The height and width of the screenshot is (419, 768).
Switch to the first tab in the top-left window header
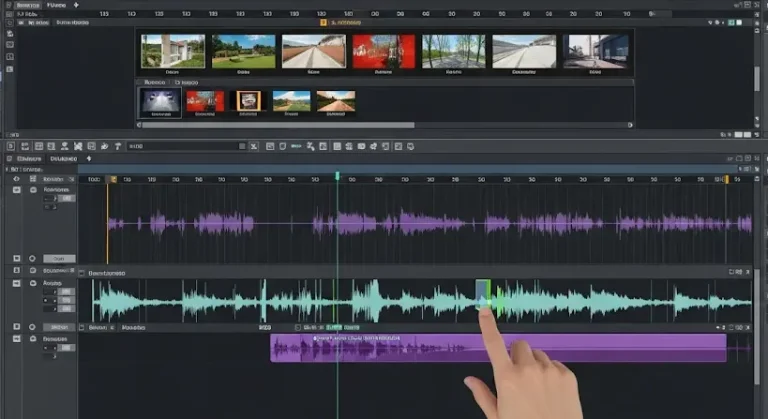point(28,5)
